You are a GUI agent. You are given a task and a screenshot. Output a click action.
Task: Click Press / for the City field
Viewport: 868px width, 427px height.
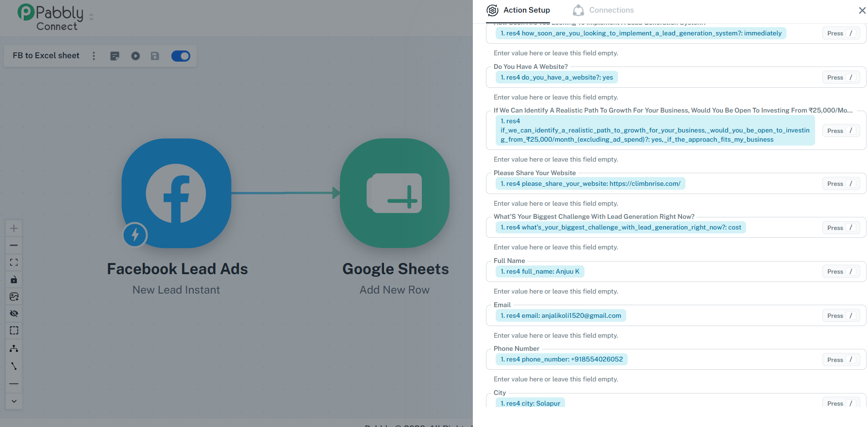(841, 403)
